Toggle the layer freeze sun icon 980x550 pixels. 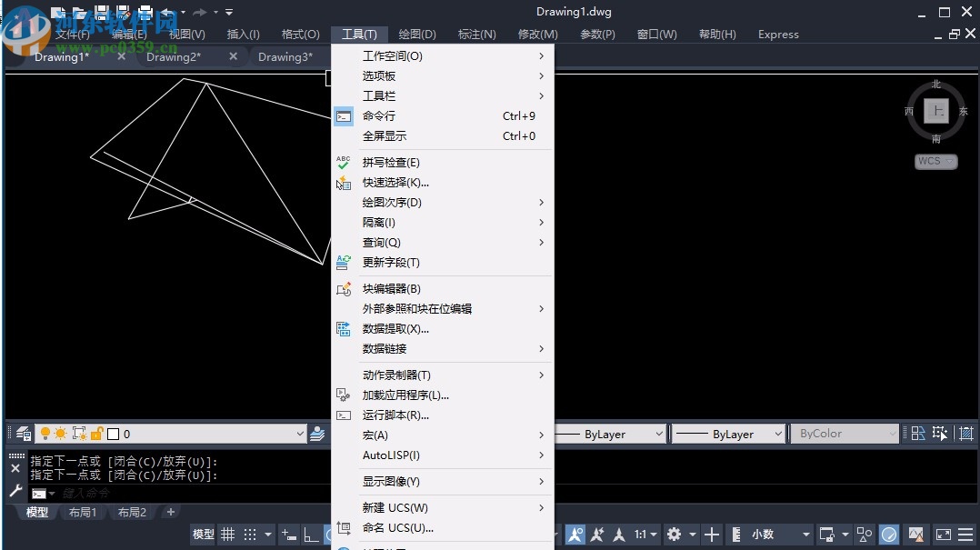(61, 433)
